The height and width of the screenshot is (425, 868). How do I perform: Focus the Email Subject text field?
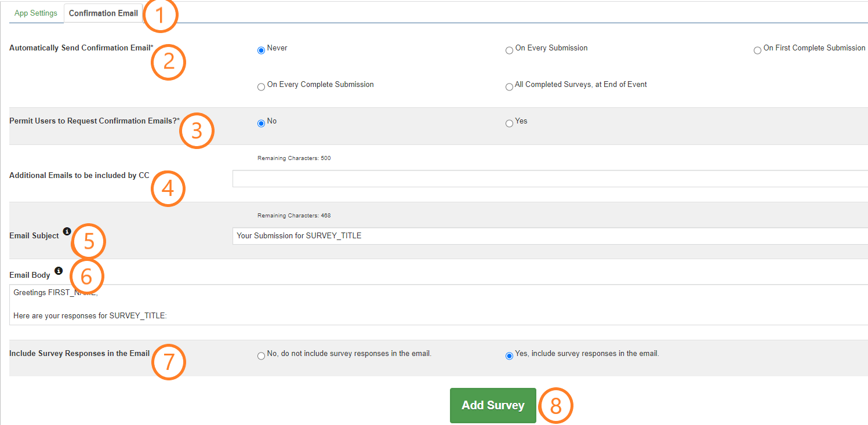click(x=550, y=236)
